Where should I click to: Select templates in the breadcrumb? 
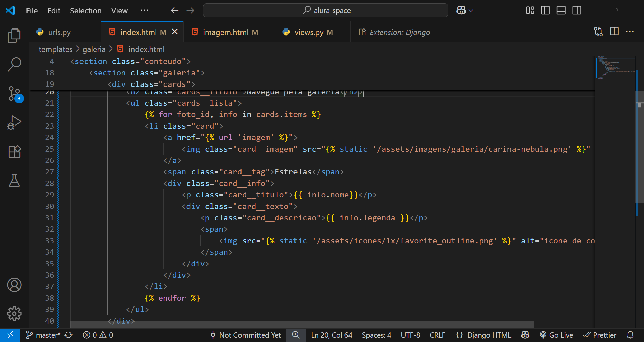[x=56, y=49]
